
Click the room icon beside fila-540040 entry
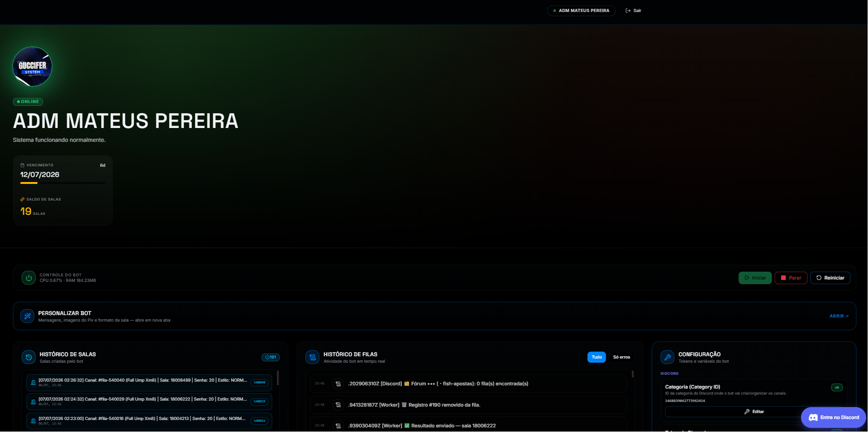33,383
